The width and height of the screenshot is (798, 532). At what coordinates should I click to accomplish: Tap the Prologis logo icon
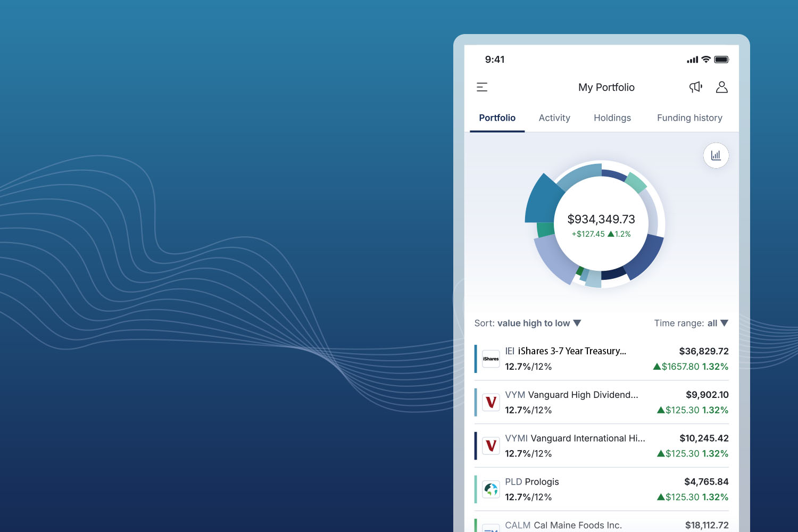[x=491, y=489]
